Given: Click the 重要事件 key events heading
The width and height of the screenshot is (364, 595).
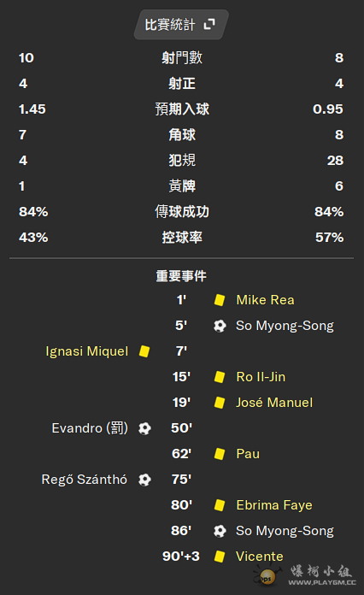Looking at the screenshot, I should click(181, 276).
